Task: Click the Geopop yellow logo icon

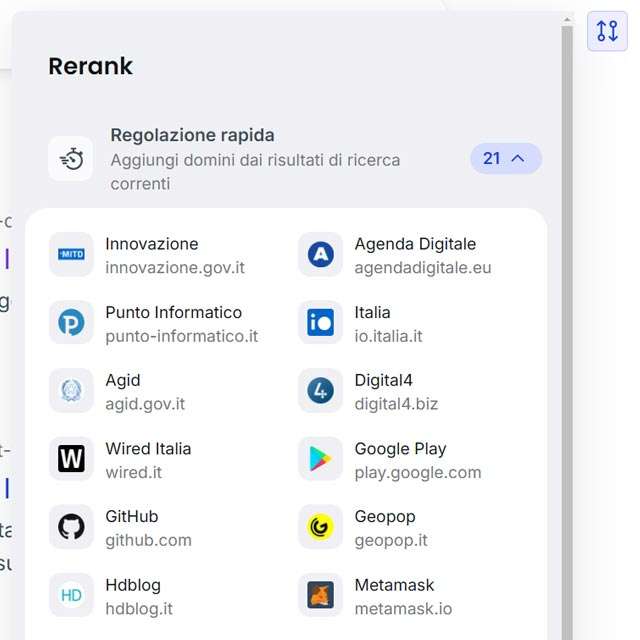Action: [x=320, y=527]
